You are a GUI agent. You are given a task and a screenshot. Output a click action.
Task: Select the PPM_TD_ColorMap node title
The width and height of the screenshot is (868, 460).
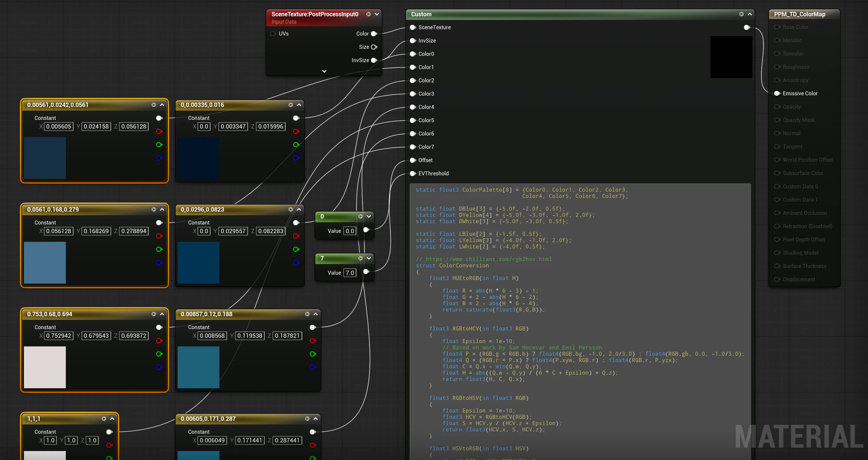[x=799, y=14]
